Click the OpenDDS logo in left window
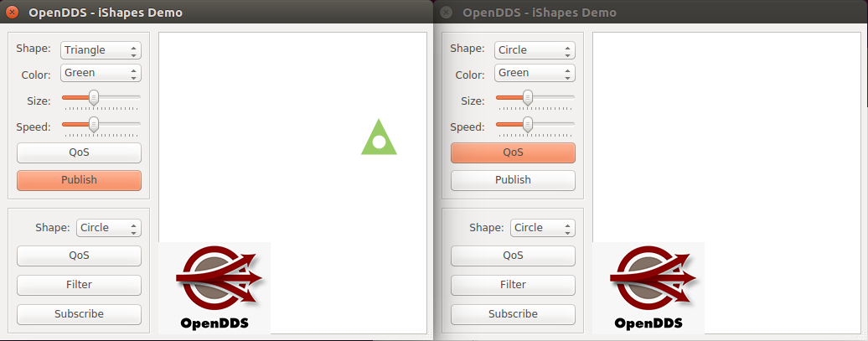The height and width of the screenshot is (341, 868). pos(214,288)
